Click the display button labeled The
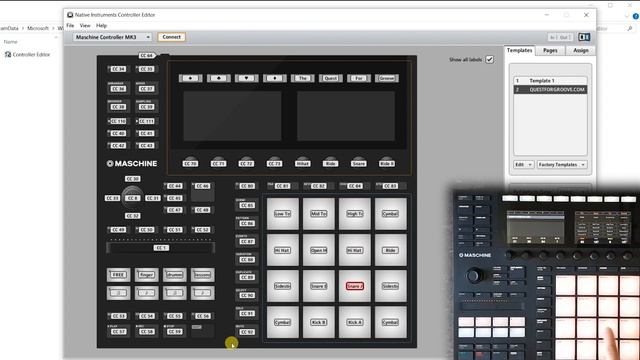The image size is (640, 360). tap(302, 78)
